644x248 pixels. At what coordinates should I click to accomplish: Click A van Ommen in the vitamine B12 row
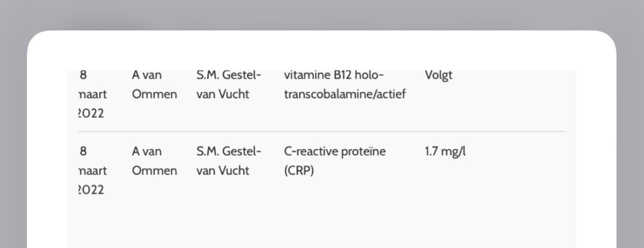tap(155, 85)
